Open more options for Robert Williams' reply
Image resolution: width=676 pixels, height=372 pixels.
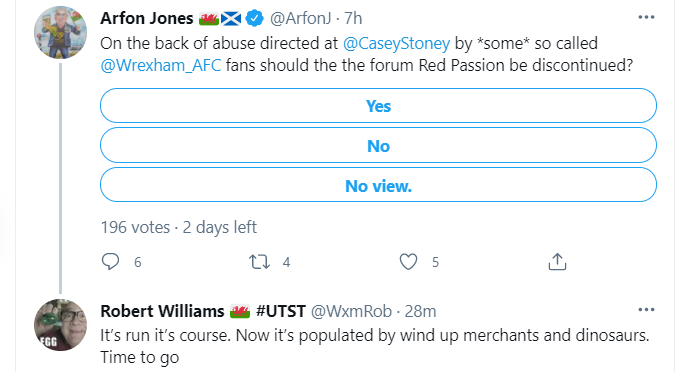coord(646,310)
